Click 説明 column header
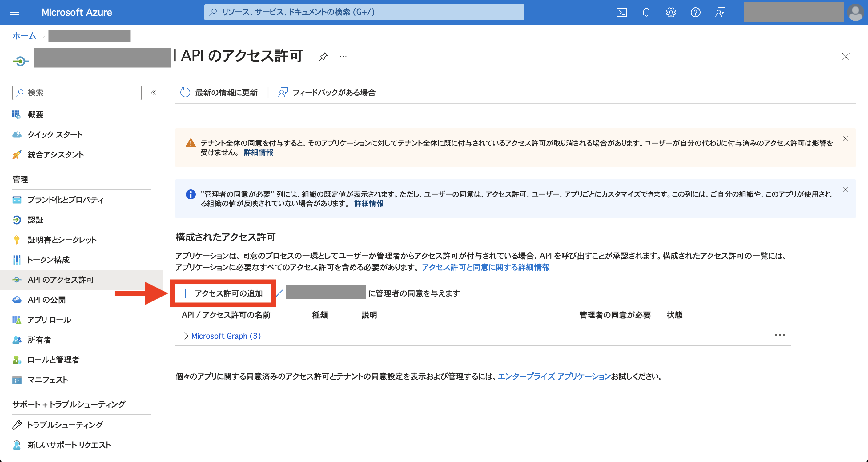868x462 pixels. pyautogui.click(x=369, y=315)
